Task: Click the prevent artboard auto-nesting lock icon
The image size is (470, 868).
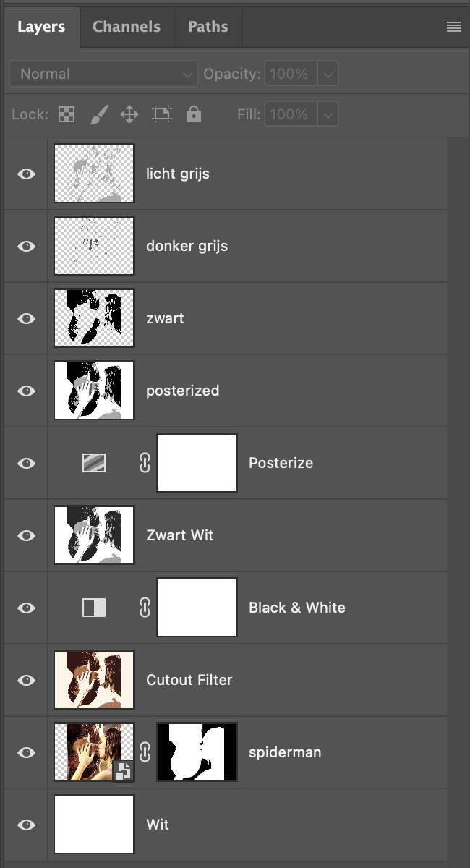Action: tap(162, 114)
